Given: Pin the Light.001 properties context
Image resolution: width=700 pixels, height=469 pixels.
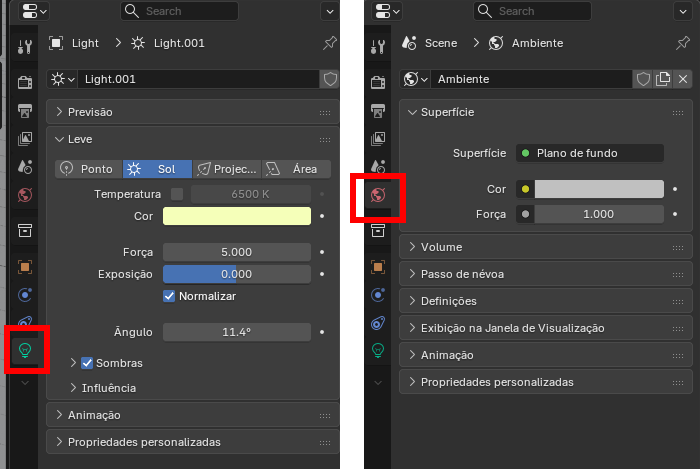Looking at the screenshot, I should pyautogui.click(x=329, y=43).
